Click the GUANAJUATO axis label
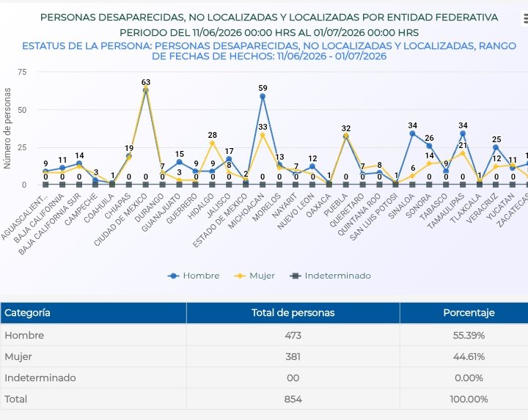The width and height of the screenshot is (528, 420). pos(161,213)
